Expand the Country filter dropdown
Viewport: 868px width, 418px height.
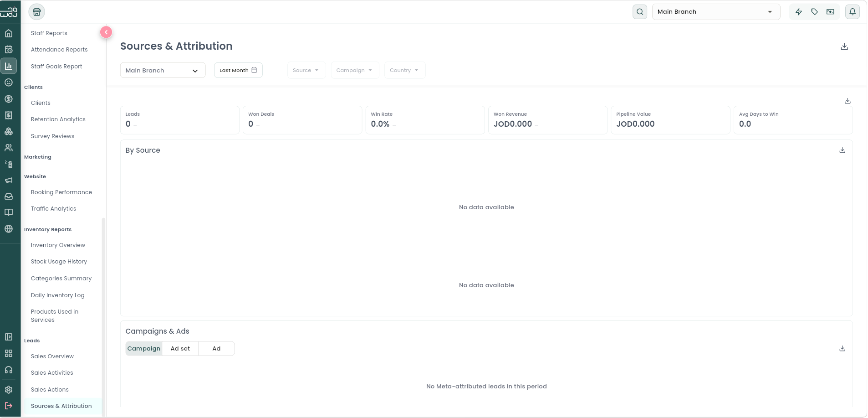pos(404,70)
